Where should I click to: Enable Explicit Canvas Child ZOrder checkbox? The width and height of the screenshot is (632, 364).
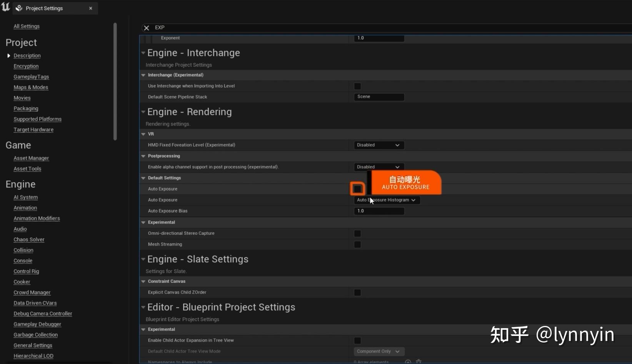[357, 293]
